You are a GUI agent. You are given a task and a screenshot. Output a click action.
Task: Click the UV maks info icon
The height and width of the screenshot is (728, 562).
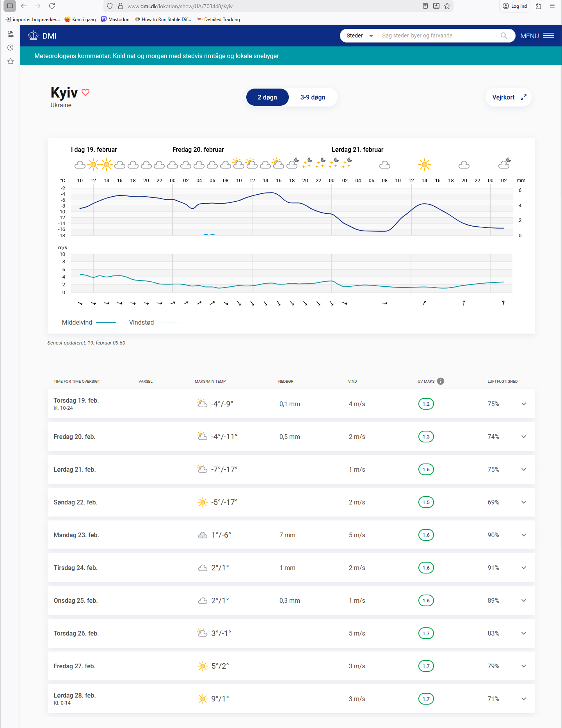coord(441,381)
